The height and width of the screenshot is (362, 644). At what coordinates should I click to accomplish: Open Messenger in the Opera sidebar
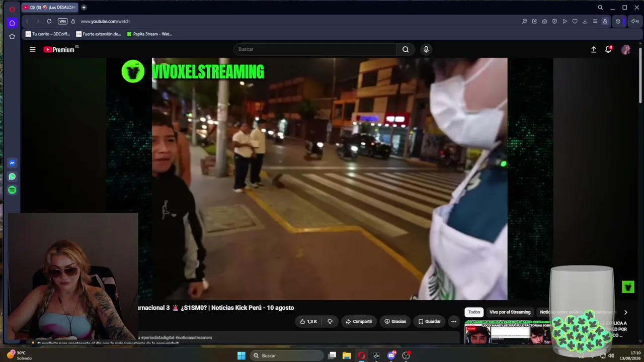coord(12,163)
